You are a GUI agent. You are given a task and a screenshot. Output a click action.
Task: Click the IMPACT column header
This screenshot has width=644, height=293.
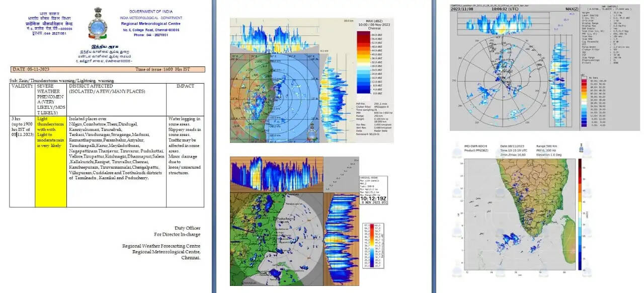185,86
